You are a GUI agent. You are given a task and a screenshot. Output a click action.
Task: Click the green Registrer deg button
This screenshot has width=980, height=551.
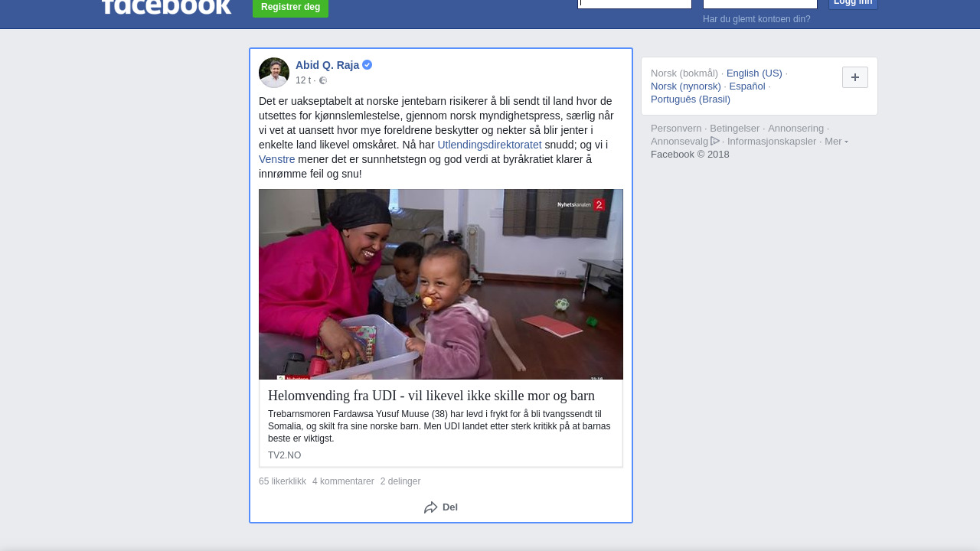coord(290,8)
